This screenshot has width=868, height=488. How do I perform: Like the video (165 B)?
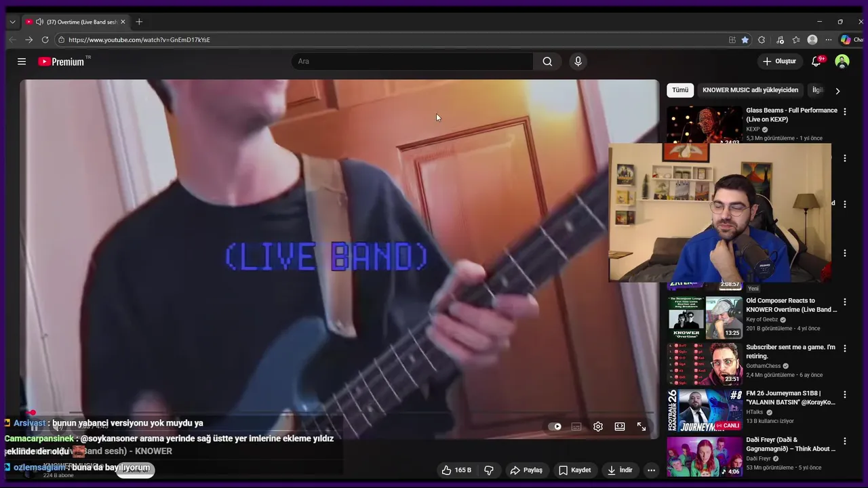[456, 470]
